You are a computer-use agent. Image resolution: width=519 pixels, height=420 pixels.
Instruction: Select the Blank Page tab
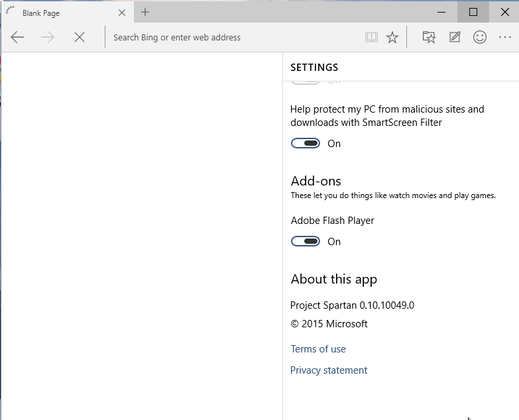coord(60,13)
